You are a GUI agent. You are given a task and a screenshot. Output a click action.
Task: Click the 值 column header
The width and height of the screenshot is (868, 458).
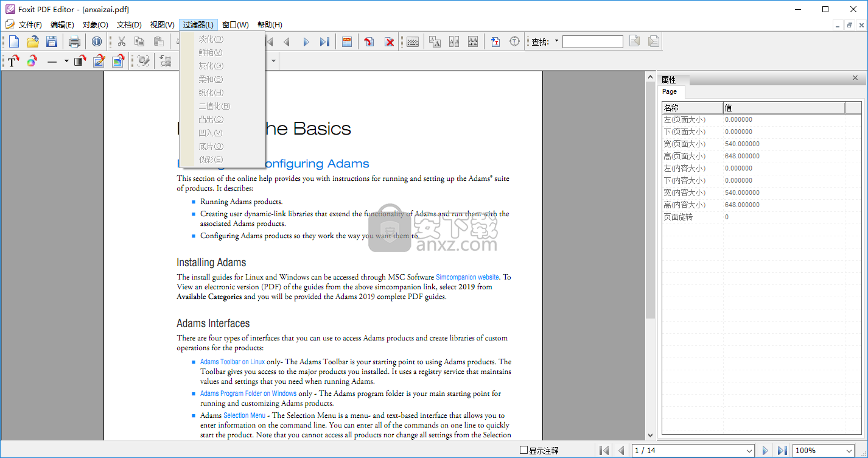click(x=784, y=108)
